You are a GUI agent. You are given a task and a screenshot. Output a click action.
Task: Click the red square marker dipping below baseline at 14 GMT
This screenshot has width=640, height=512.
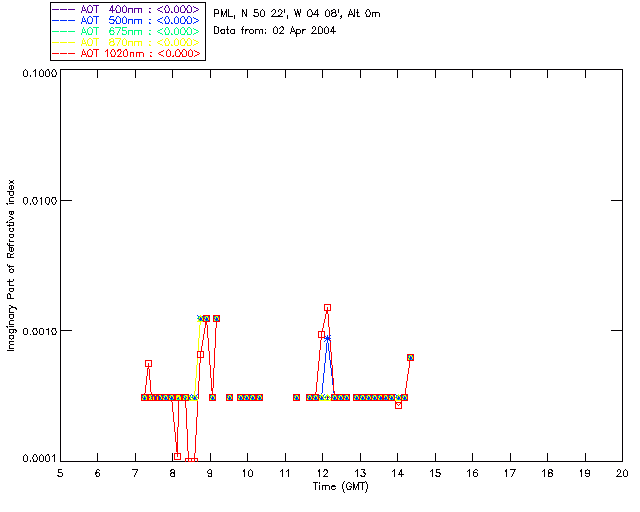click(x=399, y=405)
